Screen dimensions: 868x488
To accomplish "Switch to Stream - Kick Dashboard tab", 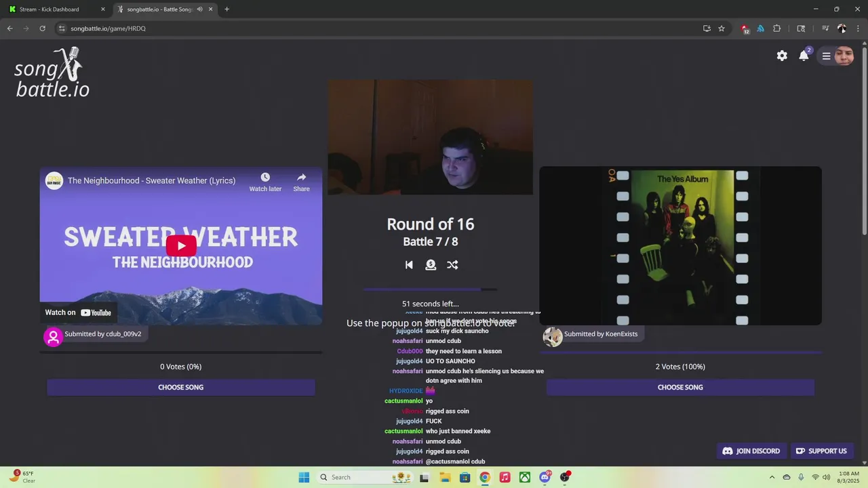I will (57, 9).
